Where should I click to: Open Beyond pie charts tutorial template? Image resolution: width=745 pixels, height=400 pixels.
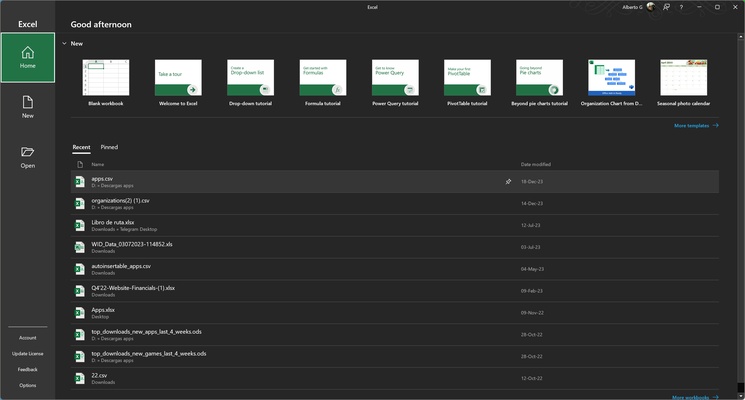539,82
